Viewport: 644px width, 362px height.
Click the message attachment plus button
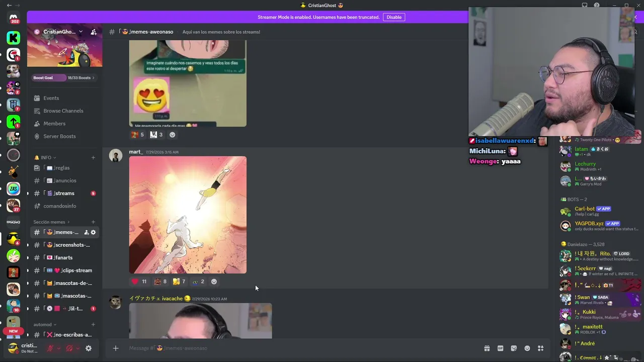tap(116, 348)
